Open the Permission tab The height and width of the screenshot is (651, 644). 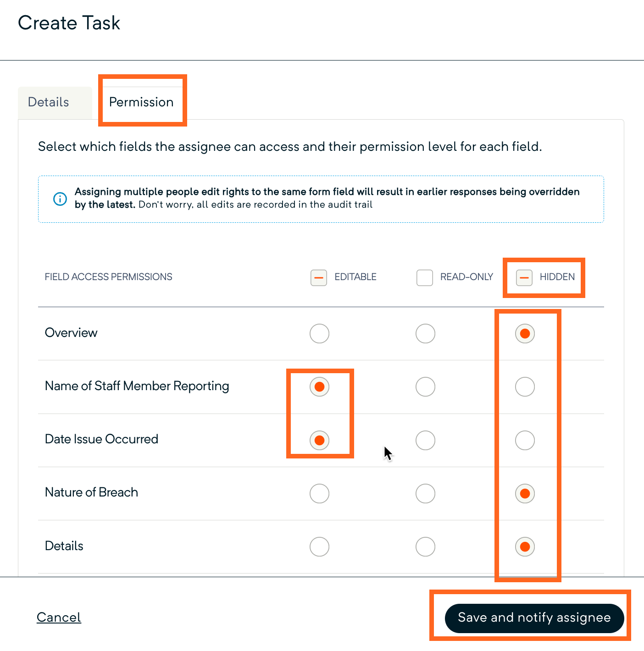point(141,102)
